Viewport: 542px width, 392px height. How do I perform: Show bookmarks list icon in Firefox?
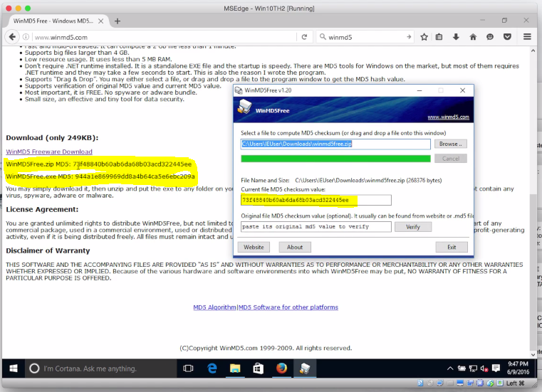click(439, 37)
